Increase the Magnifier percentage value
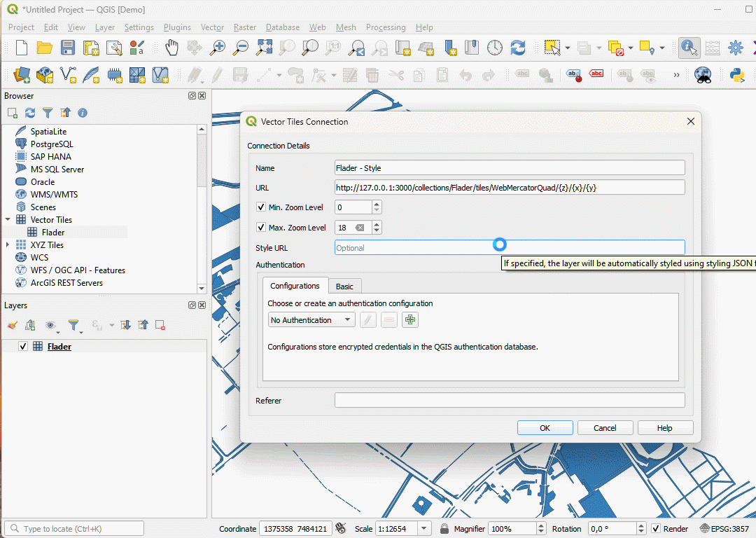The height and width of the screenshot is (538, 756). coord(540,525)
